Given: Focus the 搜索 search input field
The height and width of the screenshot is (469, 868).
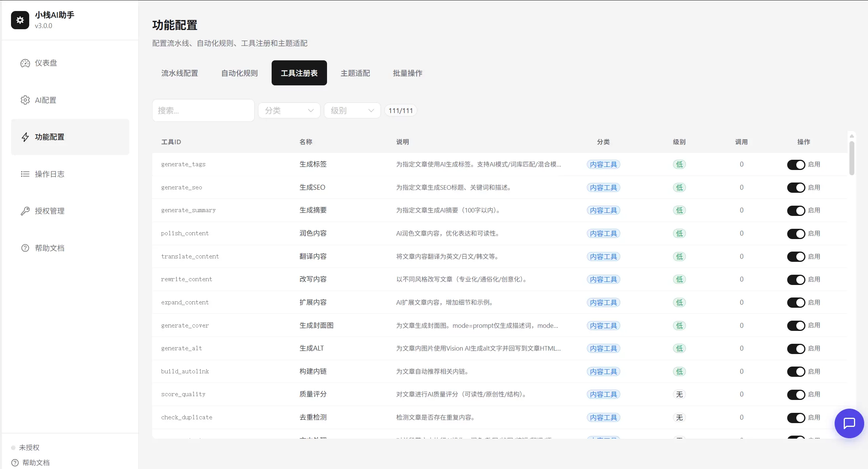Looking at the screenshot, I should tap(203, 110).
